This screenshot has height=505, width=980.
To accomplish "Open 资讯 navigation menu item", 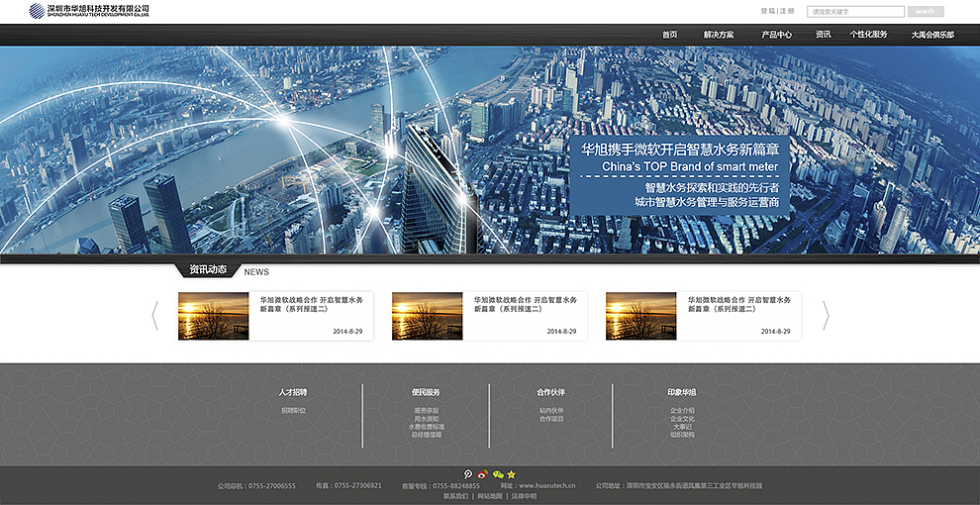I will click(x=824, y=35).
